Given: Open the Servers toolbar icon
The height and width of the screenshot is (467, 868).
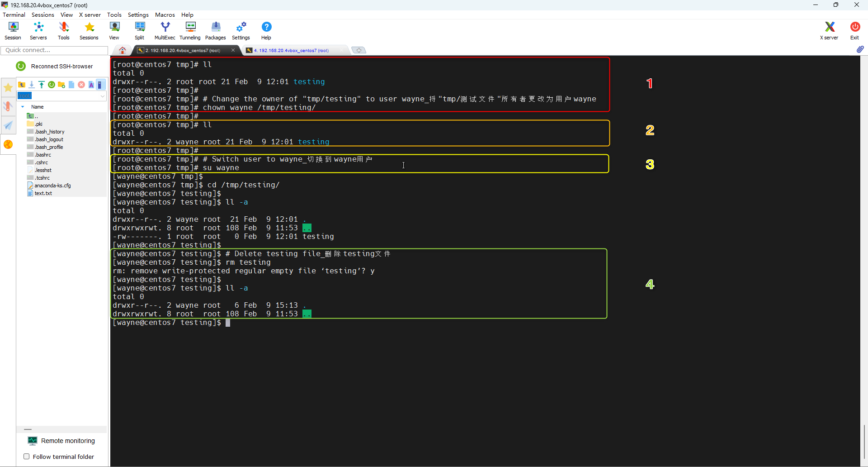Looking at the screenshot, I should click(x=38, y=31).
